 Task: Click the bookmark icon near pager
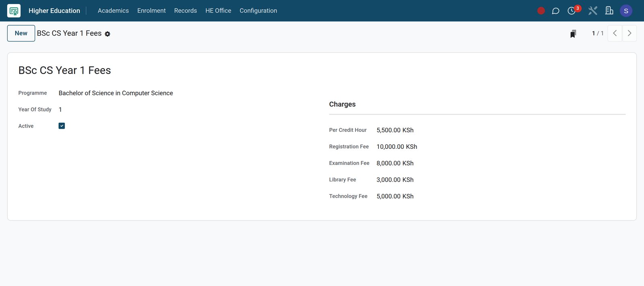click(x=573, y=34)
